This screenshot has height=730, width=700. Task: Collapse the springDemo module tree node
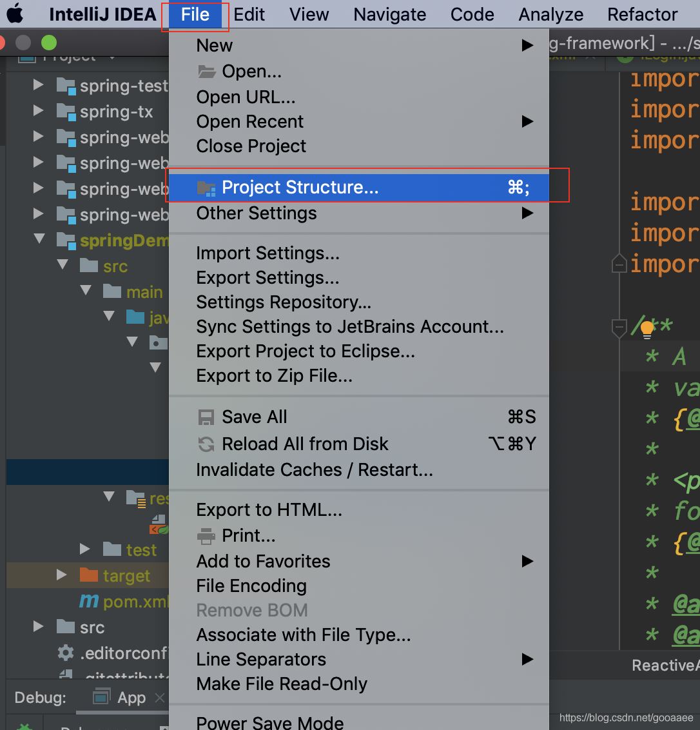pos(39,239)
